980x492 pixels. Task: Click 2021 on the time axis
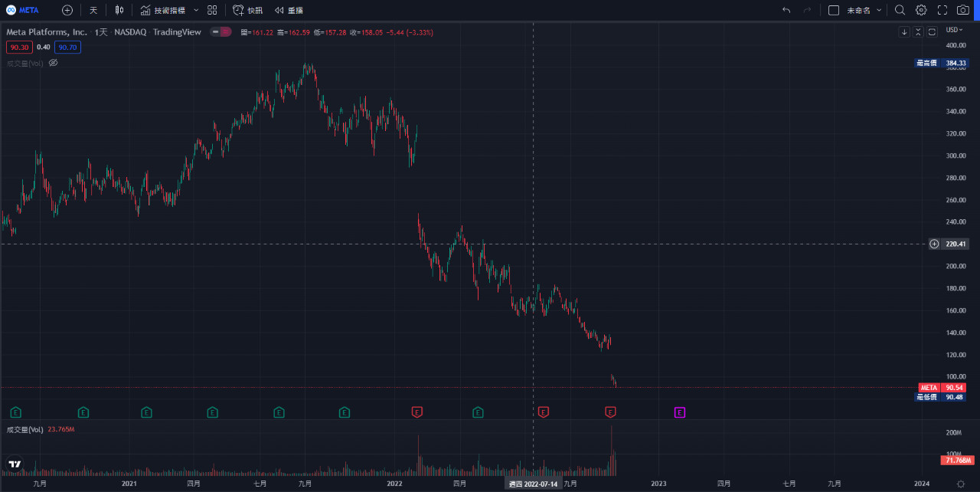(129, 484)
